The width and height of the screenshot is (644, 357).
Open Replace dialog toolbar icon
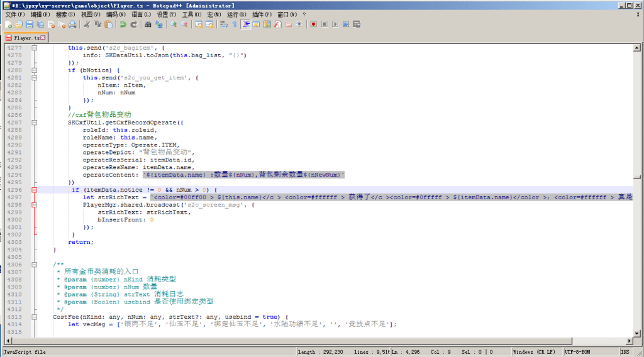(159, 25)
